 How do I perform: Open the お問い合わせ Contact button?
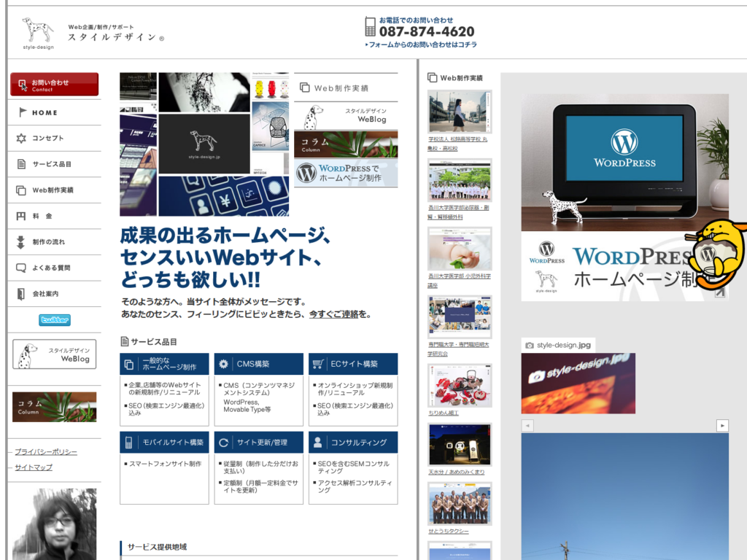tap(55, 85)
